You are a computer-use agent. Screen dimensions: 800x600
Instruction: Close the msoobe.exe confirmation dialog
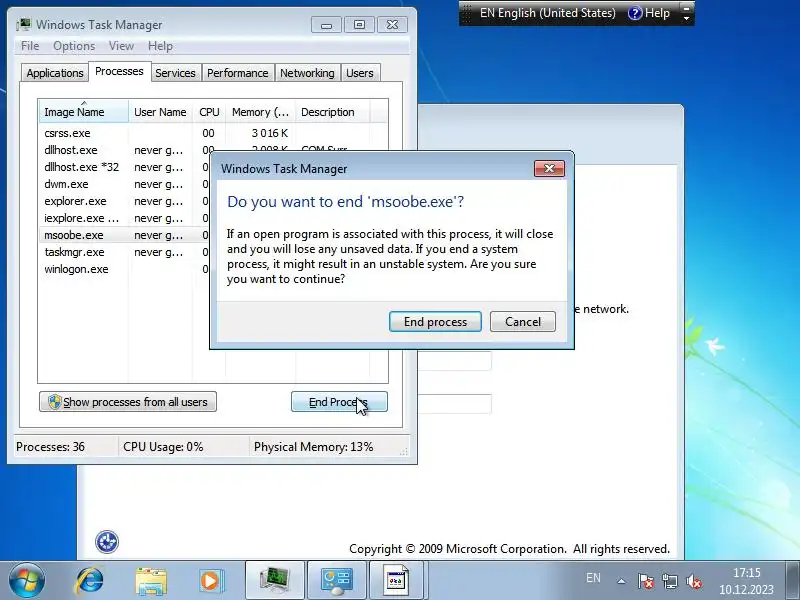(549, 168)
